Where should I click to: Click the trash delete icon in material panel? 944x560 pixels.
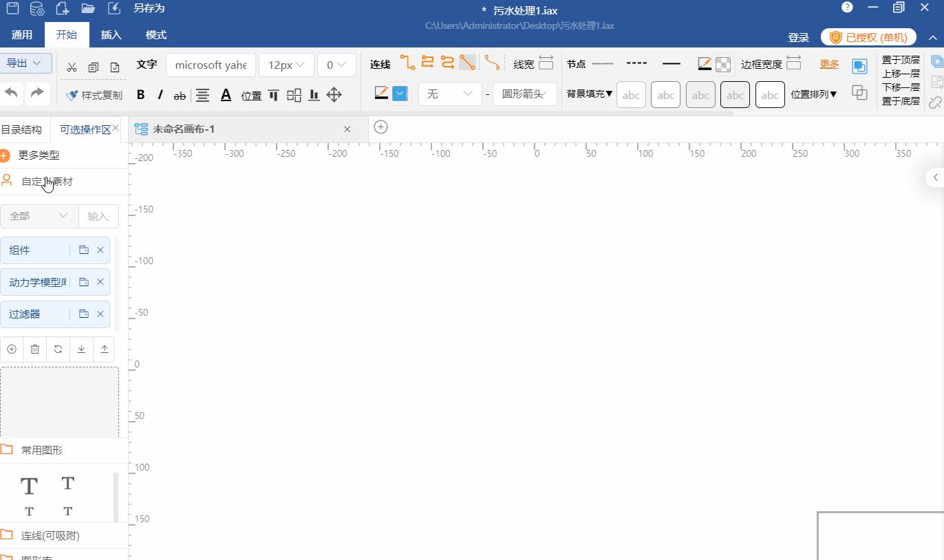(35, 349)
